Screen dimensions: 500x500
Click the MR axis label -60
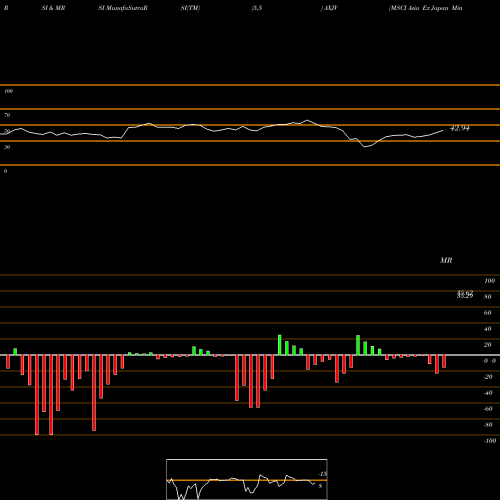coord(488,409)
